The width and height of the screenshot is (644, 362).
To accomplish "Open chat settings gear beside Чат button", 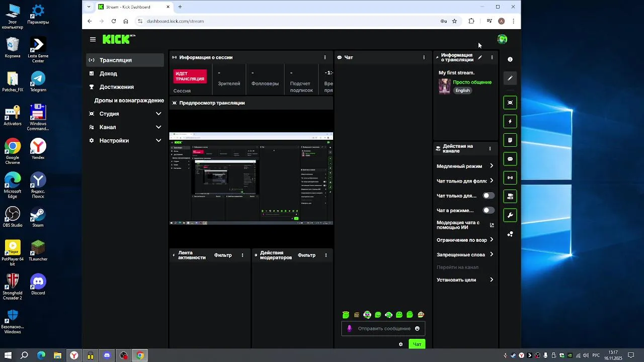I will [x=401, y=344].
